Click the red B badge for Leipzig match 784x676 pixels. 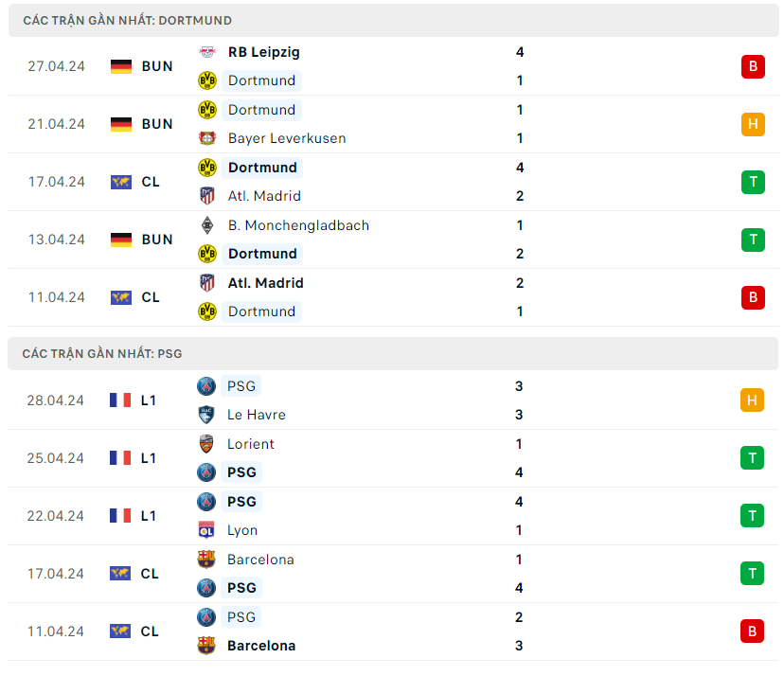click(753, 66)
